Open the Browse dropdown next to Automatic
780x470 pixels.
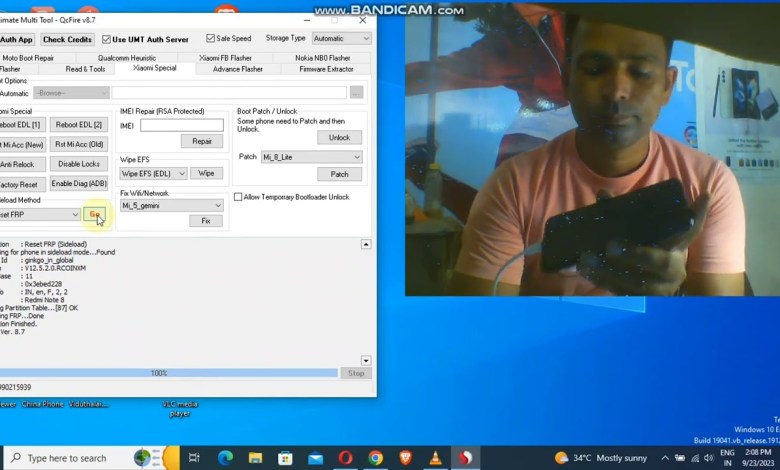tap(71, 93)
